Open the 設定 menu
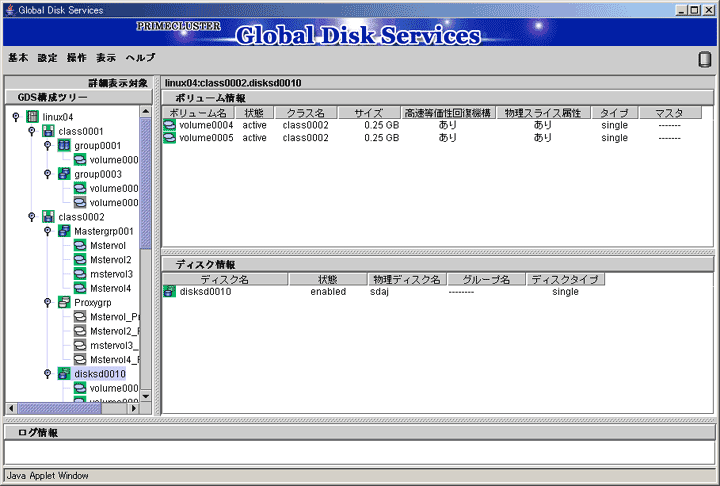This screenshot has height=486, width=720. pyautogui.click(x=47, y=58)
